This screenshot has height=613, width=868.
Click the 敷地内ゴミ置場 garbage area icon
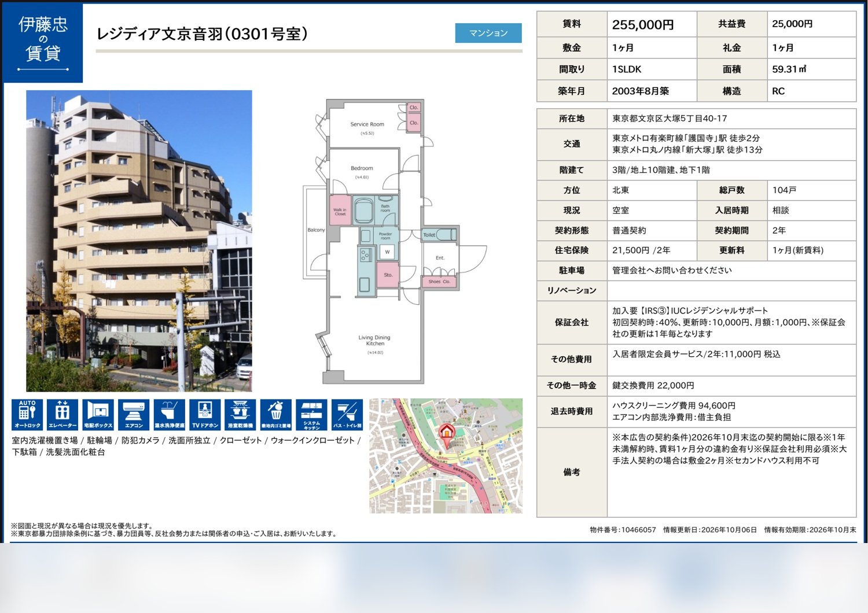pyautogui.click(x=276, y=415)
